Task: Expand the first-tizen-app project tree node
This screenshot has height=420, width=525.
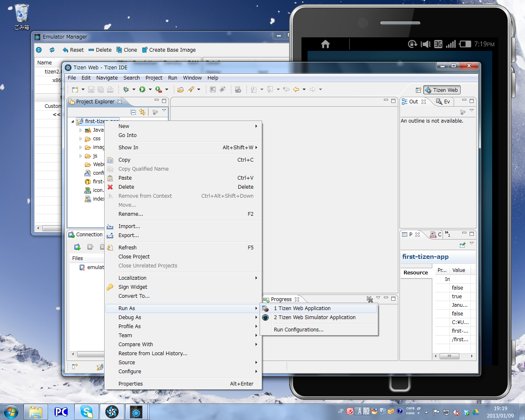Action: (73, 121)
